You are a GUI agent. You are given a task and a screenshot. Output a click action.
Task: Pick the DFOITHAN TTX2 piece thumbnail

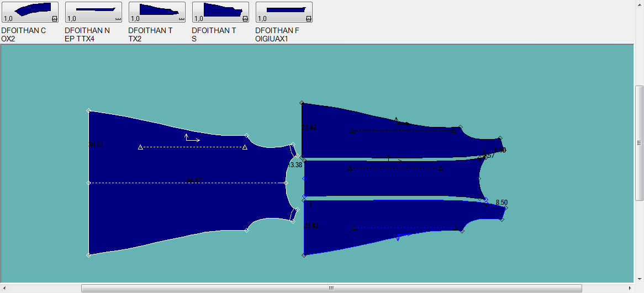(157, 12)
